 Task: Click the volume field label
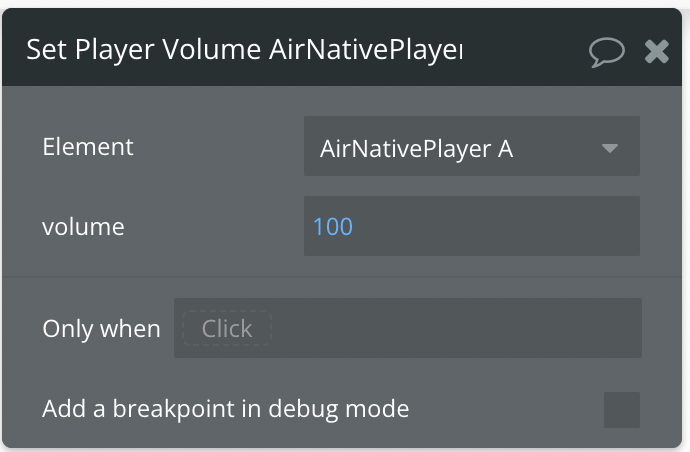coord(83,227)
